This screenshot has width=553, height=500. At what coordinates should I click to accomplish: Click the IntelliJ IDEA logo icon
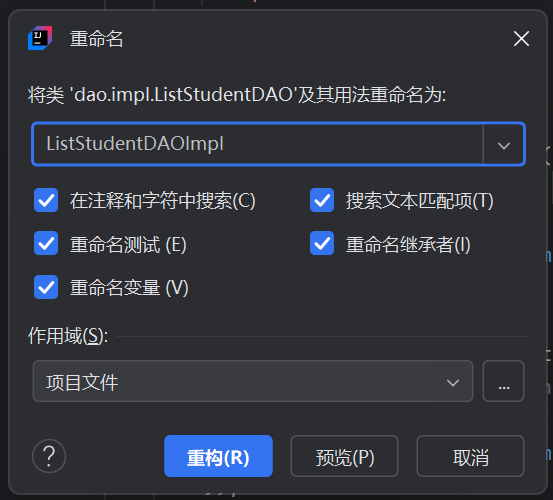point(40,38)
